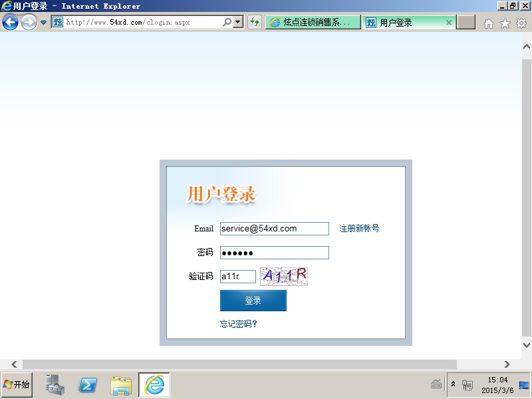Click the browser Back arrow button
The height and width of the screenshot is (399, 532).
10,23
